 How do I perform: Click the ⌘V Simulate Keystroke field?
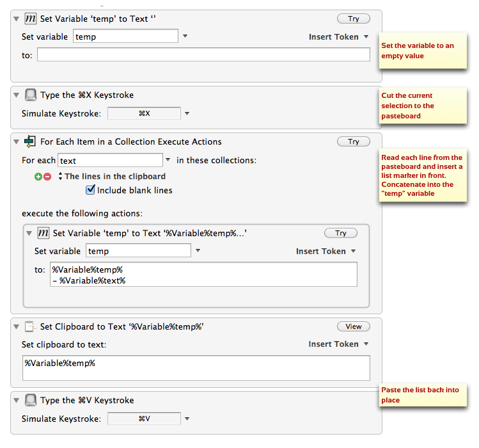(144, 419)
